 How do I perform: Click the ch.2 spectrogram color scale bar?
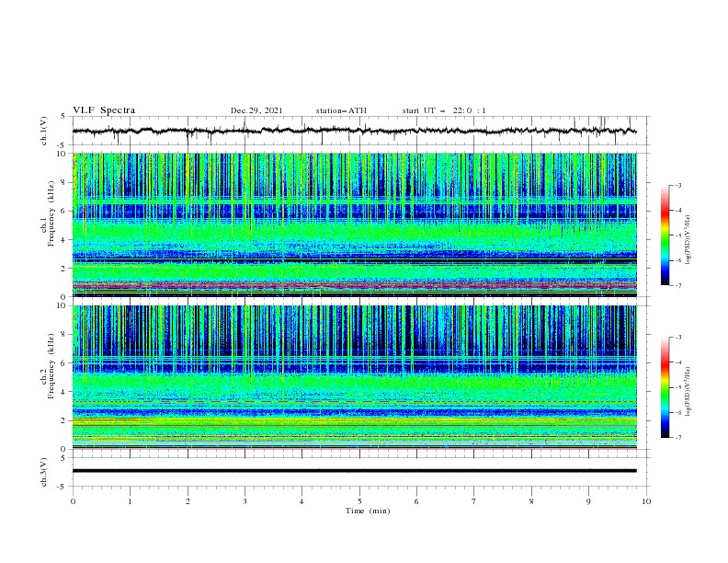(665, 387)
